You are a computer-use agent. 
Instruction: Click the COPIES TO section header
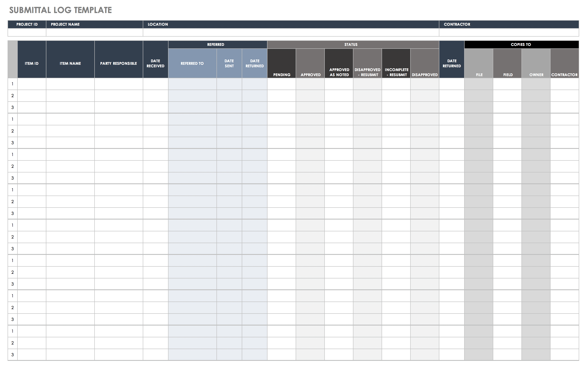pos(522,44)
